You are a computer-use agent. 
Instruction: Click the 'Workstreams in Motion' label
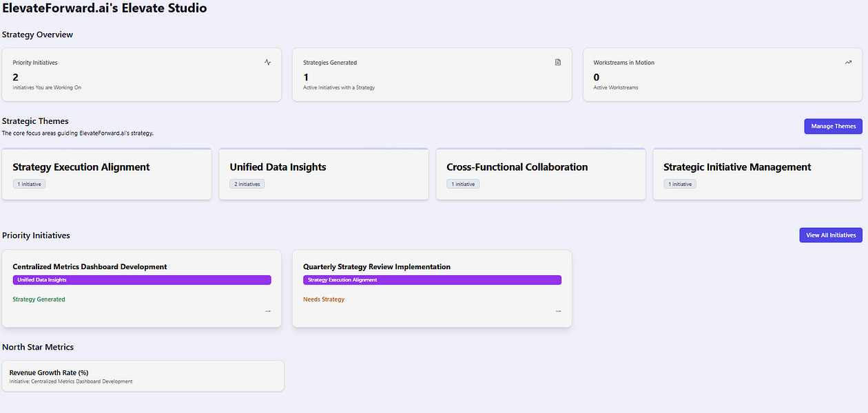624,63
